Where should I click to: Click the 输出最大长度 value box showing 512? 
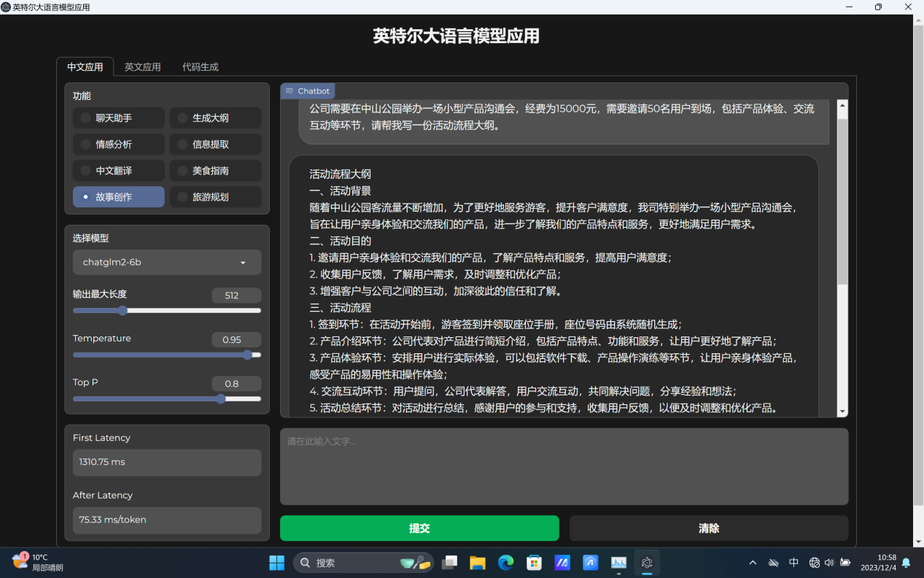(x=236, y=296)
